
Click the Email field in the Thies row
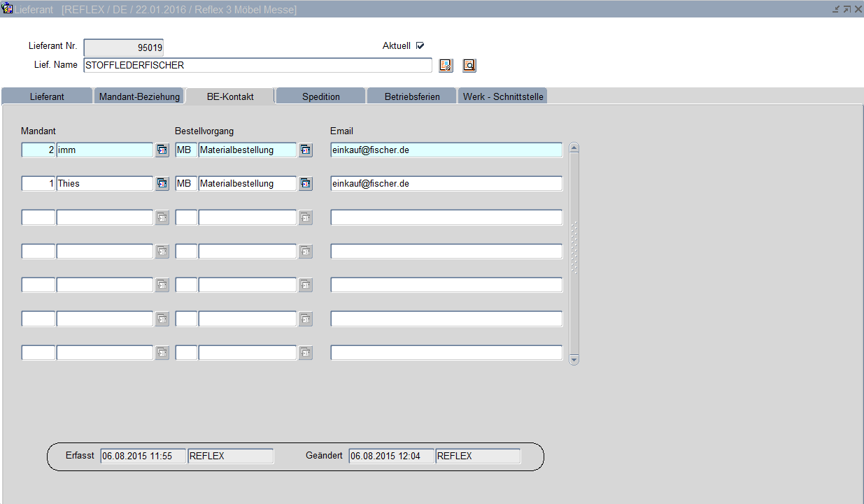click(x=446, y=184)
